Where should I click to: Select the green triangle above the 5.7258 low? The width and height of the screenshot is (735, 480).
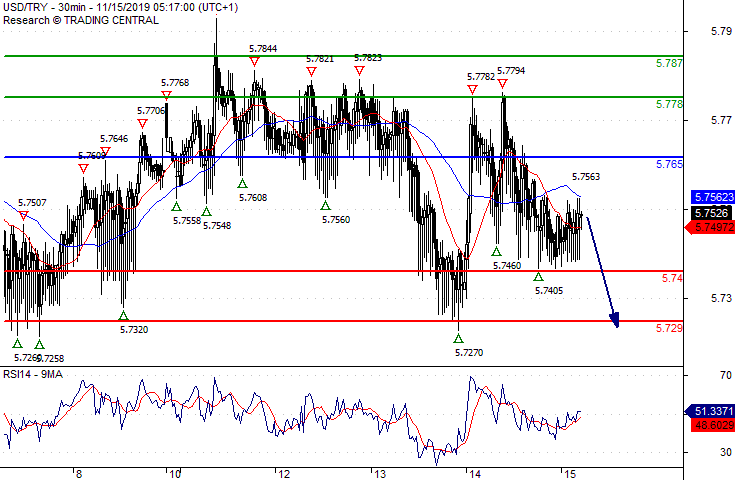click(39, 345)
